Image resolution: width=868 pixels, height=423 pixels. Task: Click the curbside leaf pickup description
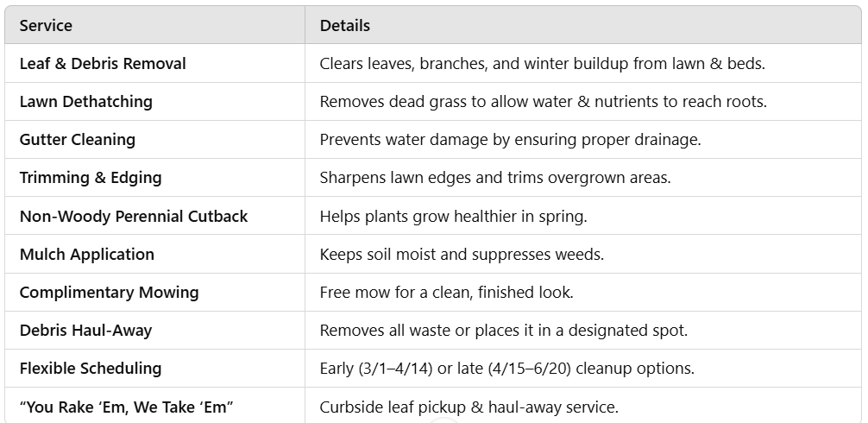click(x=469, y=407)
